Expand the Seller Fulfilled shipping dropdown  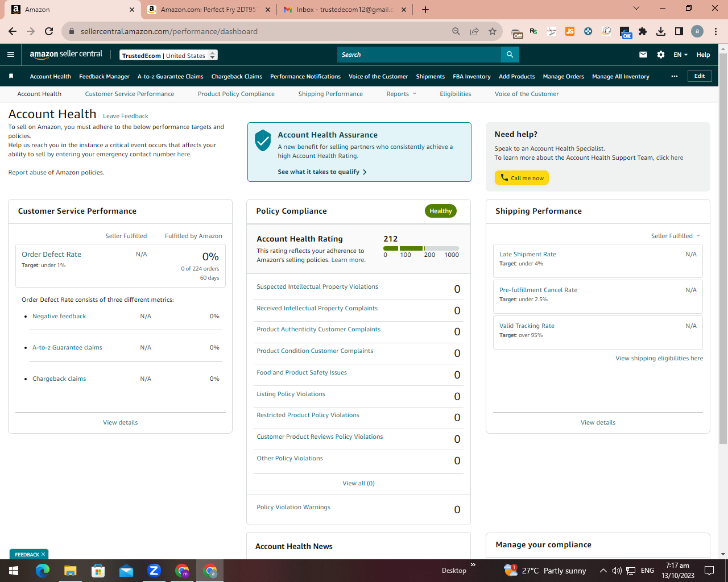[676, 236]
